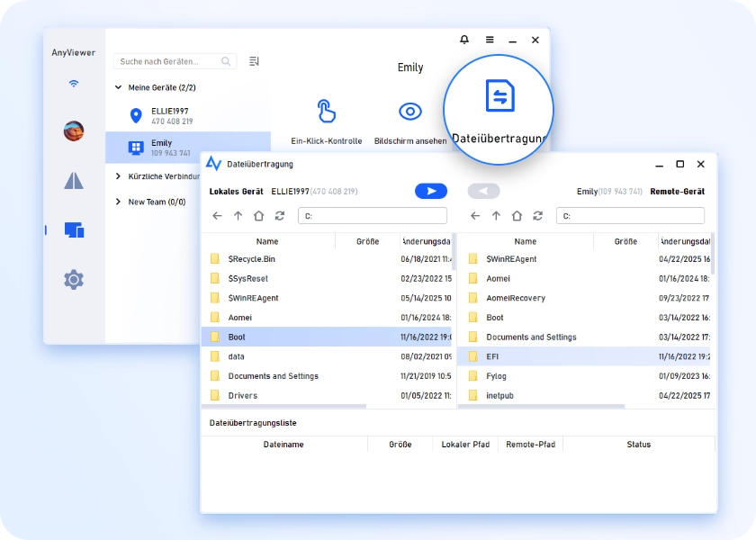Viewport: 756px width, 540px height.
Task: Click the sort list icon beside search
Action: tap(254, 61)
